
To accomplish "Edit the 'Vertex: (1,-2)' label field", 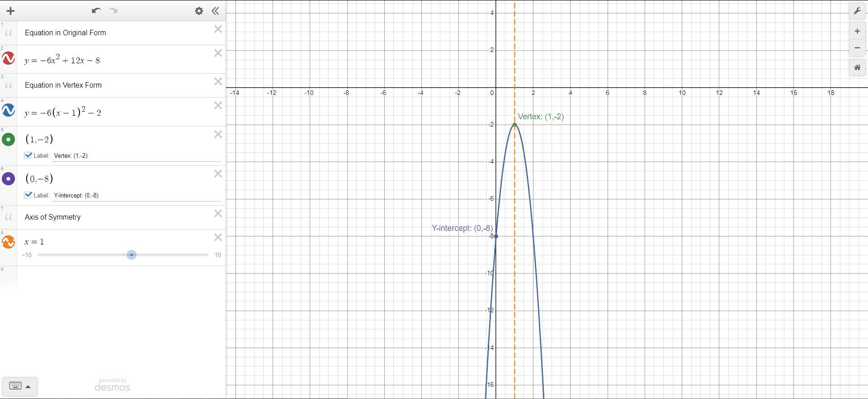I will (x=137, y=156).
